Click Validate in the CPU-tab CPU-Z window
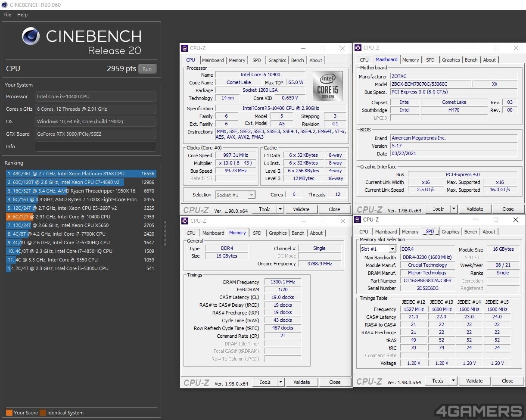 [301, 209]
